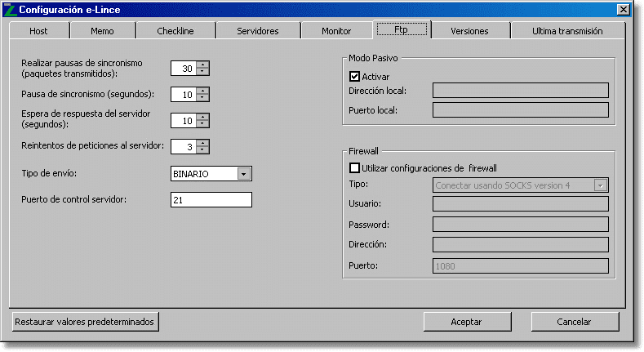The width and height of the screenshot is (644, 352).
Task: Click the Tipo de envío label
Action: [49, 173]
